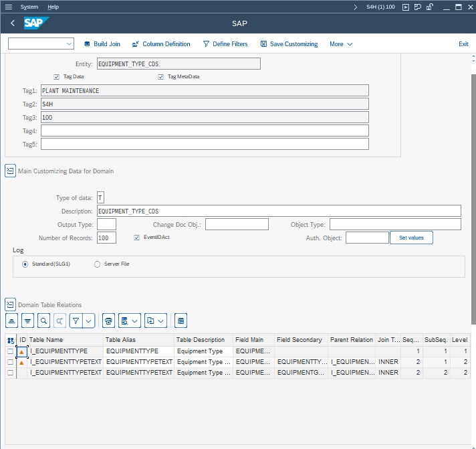This screenshot has height=449, width=476.
Task: Open the Help menu
Action: 53,7
